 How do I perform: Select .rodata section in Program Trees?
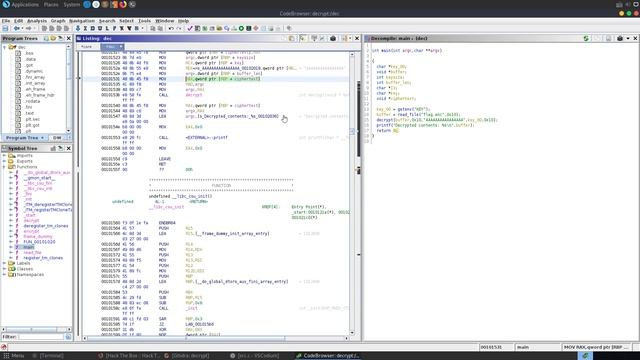click(x=32, y=101)
